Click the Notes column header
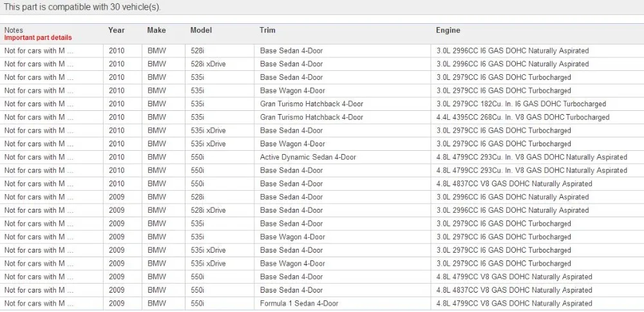Viewport: 644px width, 312px height. pos(14,30)
